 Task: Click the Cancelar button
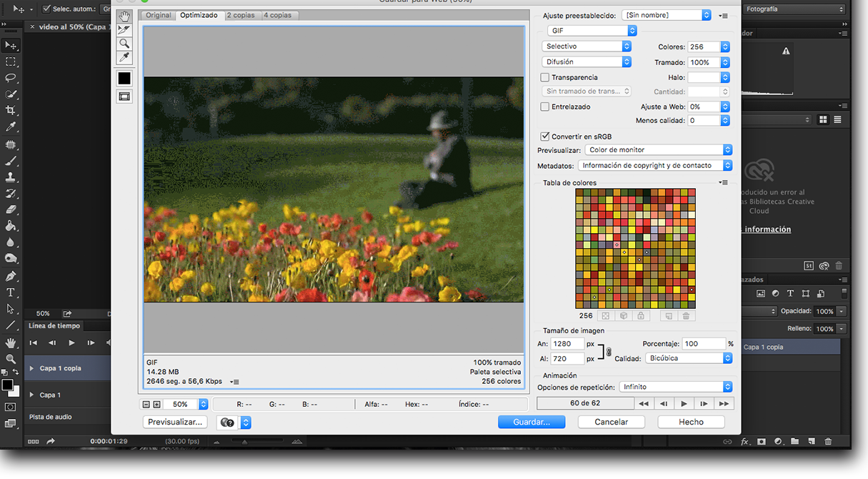point(612,422)
